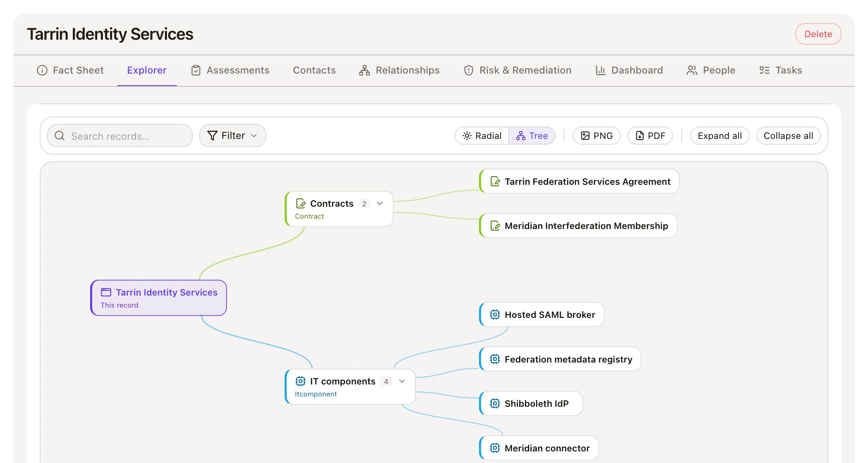Click the 'This record' label
The width and height of the screenshot is (868, 463).
(x=119, y=305)
